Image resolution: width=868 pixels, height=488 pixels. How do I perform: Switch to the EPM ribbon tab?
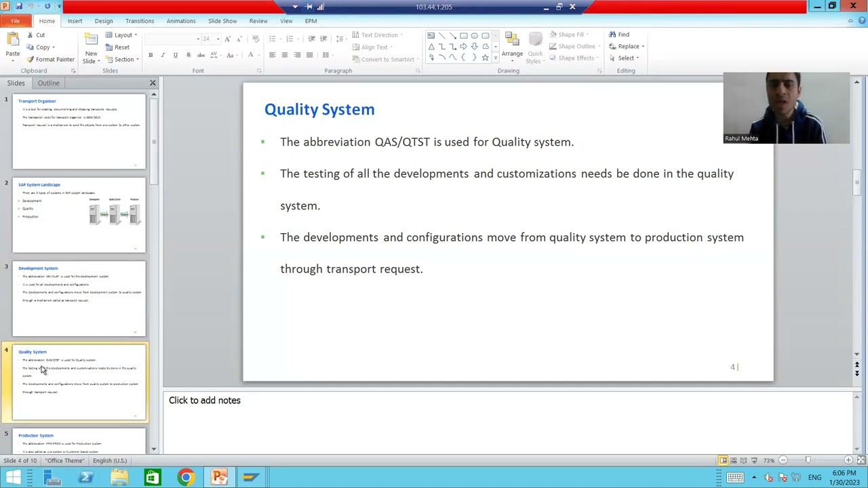click(311, 21)
